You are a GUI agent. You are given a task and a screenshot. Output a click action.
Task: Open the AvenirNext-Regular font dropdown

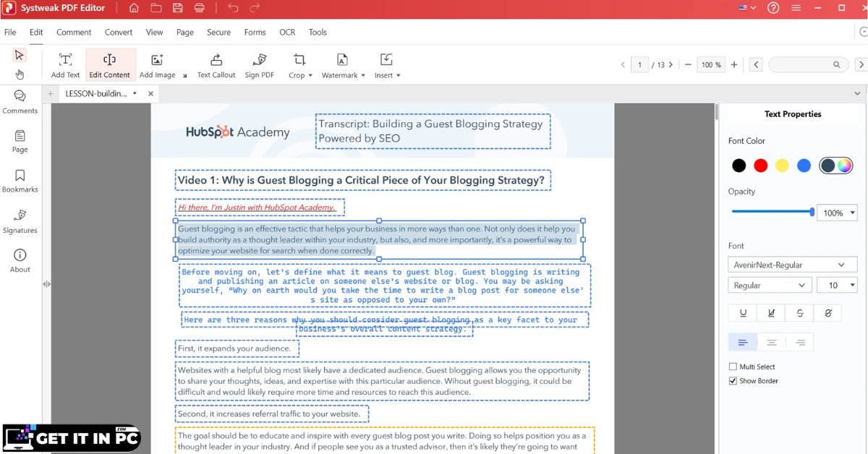793,265
